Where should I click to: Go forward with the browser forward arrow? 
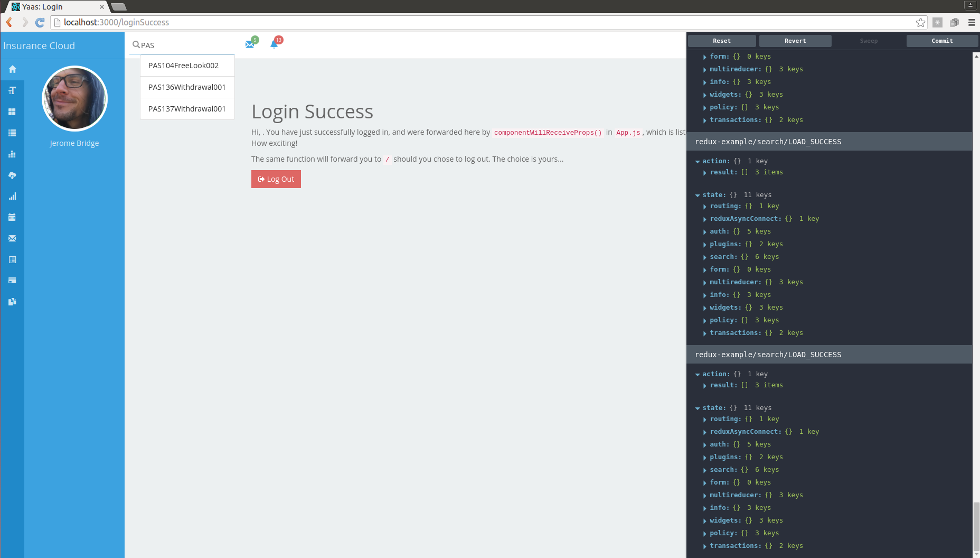pyautogui.click(x=24, y=22)
